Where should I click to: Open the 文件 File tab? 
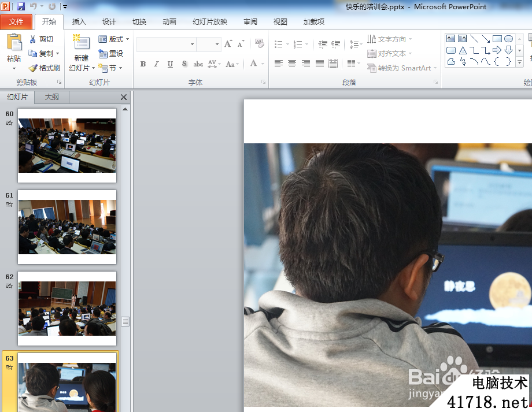[16, 22]
